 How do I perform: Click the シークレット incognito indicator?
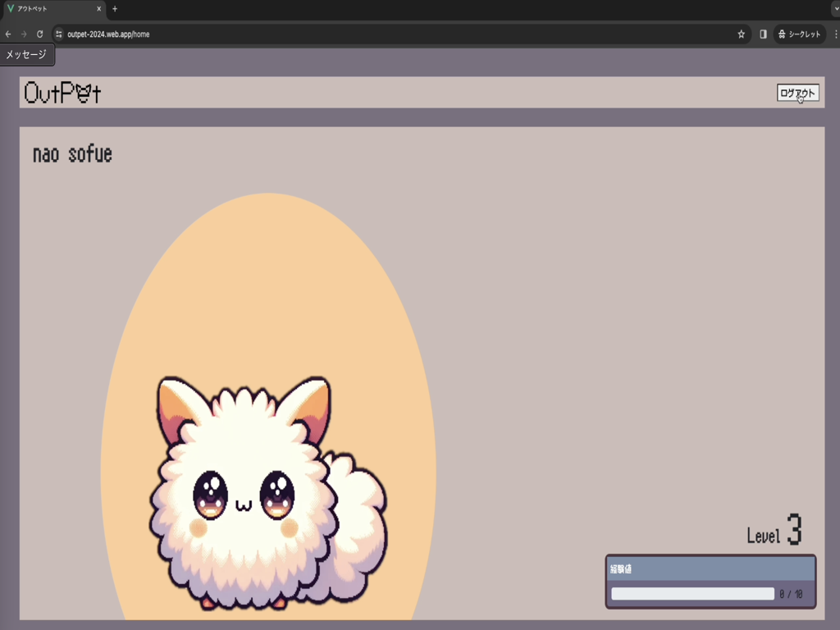(799, 34)
